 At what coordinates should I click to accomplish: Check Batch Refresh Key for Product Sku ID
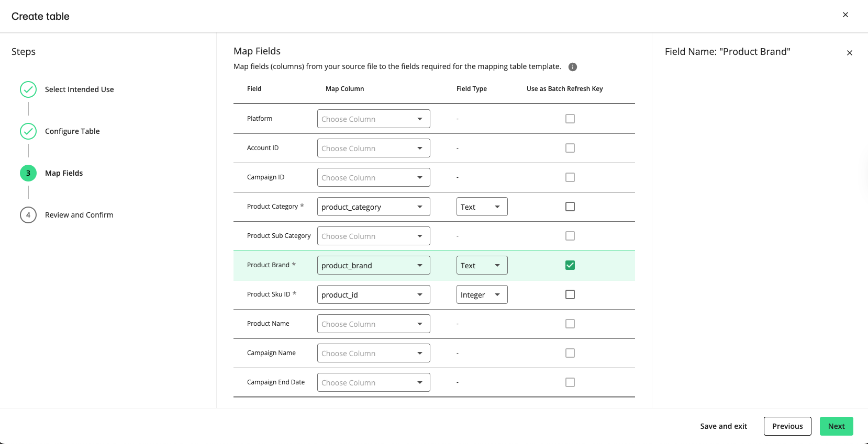point(570,294)
